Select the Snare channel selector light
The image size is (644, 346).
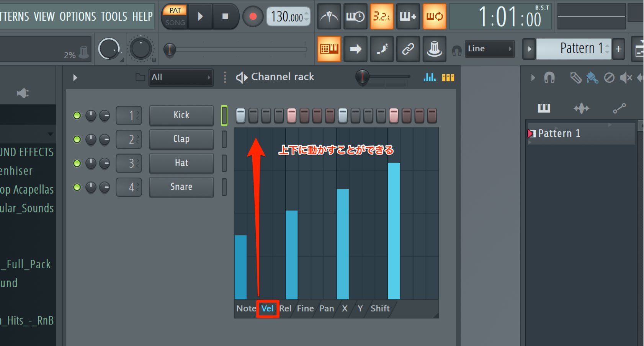click(x=224, y=187)
